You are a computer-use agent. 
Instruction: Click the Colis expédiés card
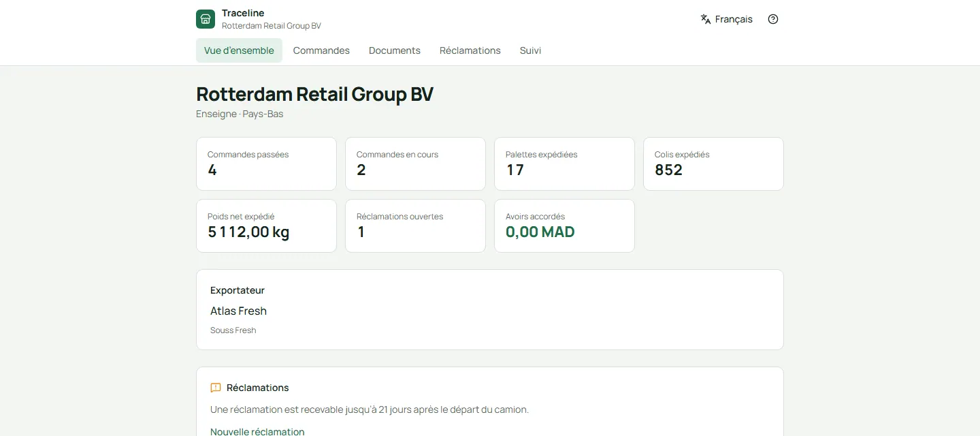click(x=713, y=163)
